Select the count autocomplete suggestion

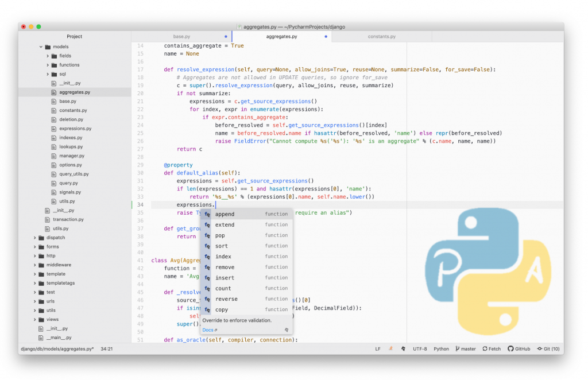(x=246, y=289)
